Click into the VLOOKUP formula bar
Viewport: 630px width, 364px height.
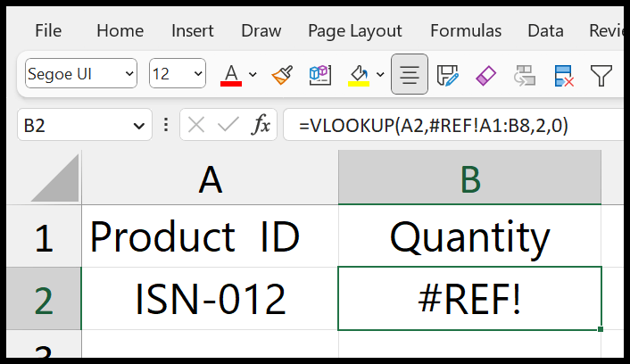pyautogui.click(x=453, y=126)
